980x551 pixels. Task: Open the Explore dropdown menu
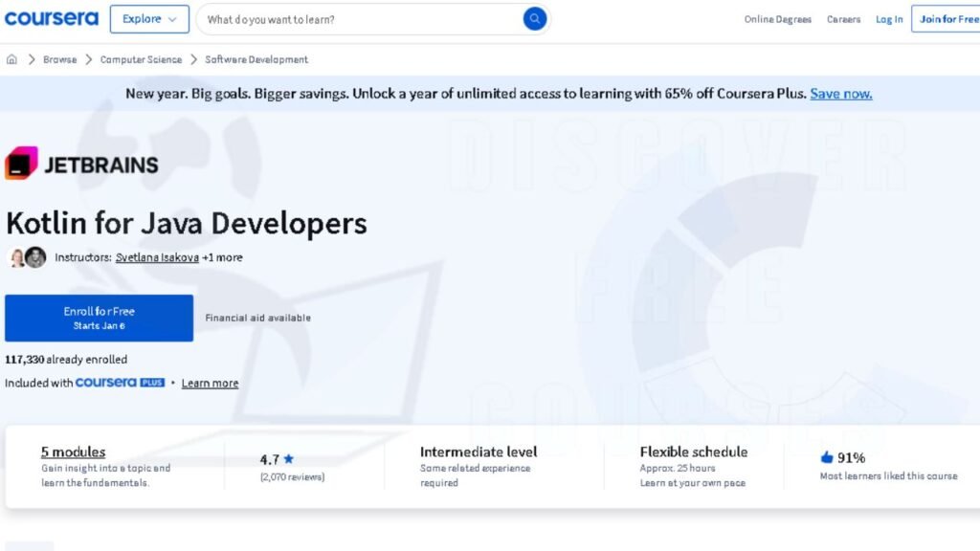pyautogui.click(x=149, y=19)
